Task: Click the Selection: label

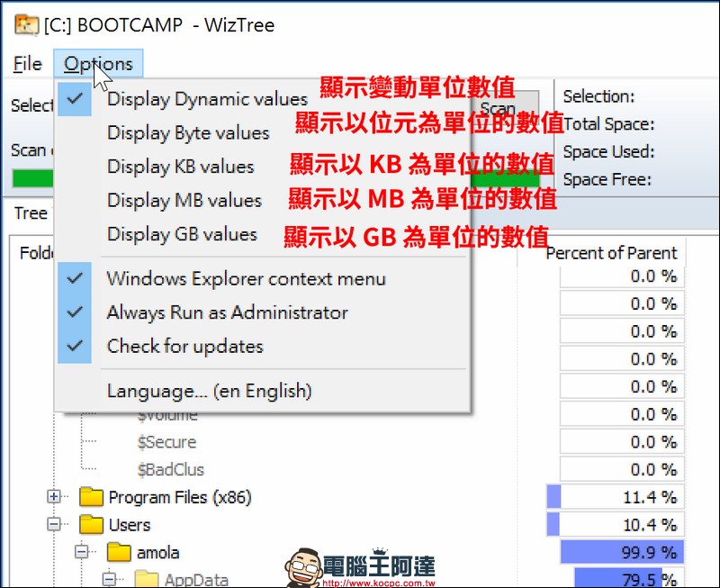Action: pyautogui.click(x=598, y=96)
